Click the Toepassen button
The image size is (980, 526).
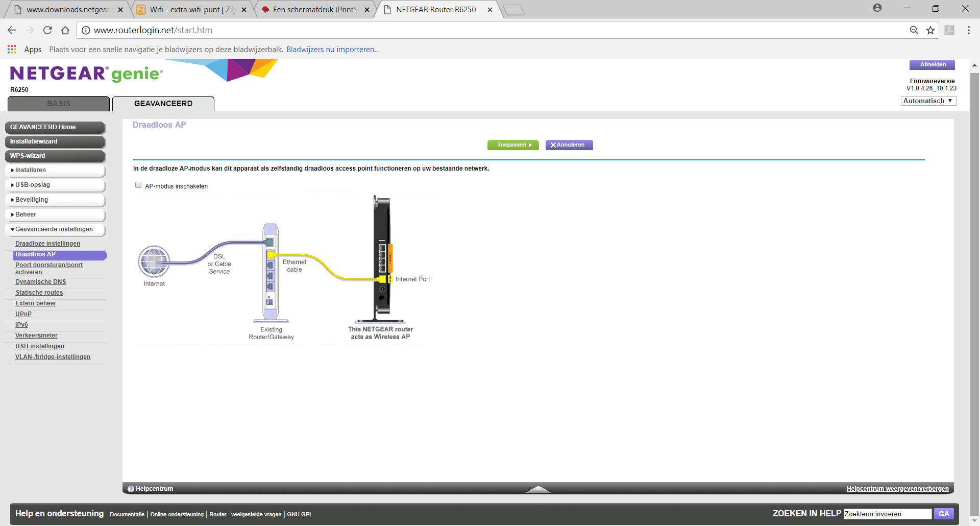513,145
